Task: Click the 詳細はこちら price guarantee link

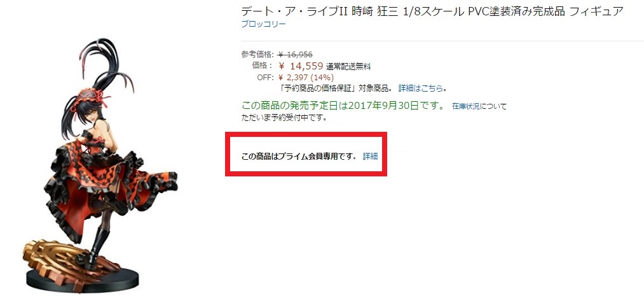Action: pos(421,88)
